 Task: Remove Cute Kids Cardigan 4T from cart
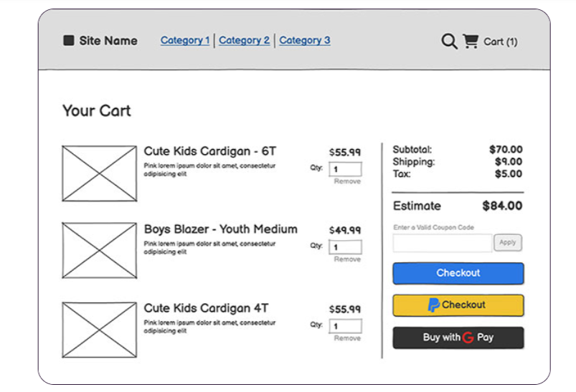(347, 338)
